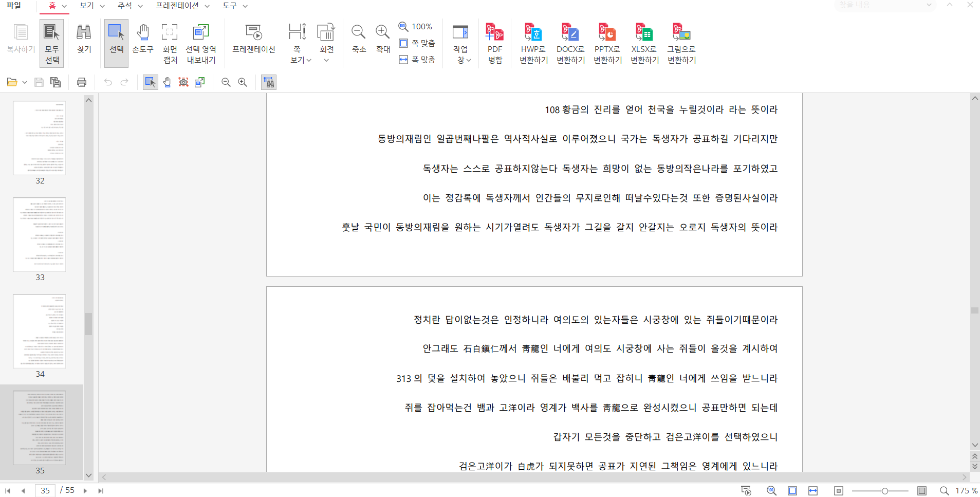Click 그림으로 변환하기 image conversion icon

click(x=681, y=43)
